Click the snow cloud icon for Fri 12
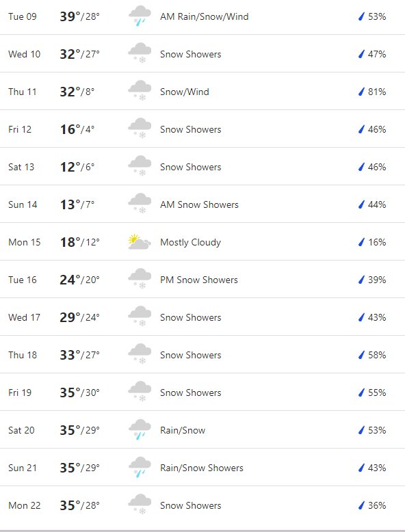This screenshot has width=405, height=532. tap(140, 129)
